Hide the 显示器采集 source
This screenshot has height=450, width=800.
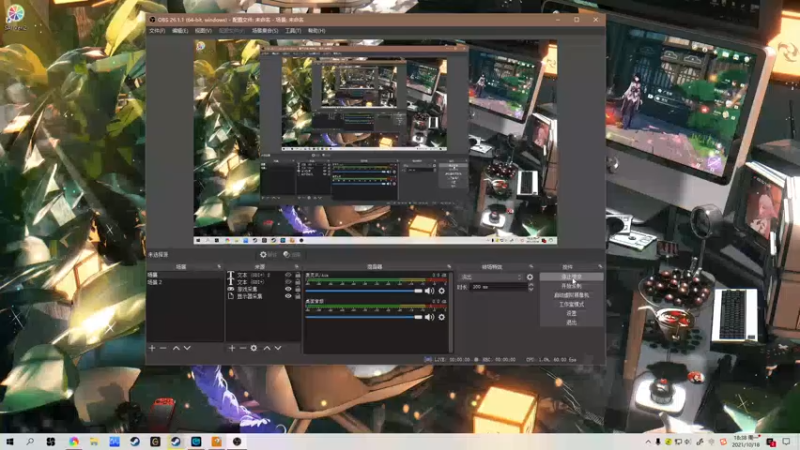click(288, 296)
